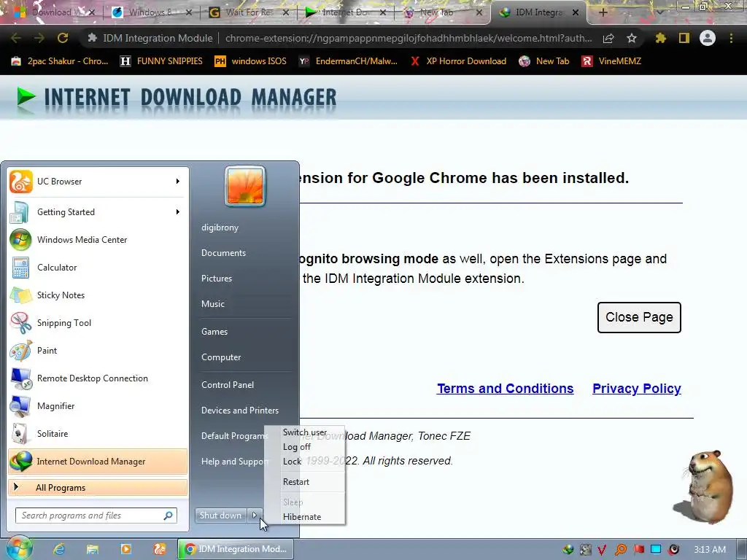Click Search programs and files box
Viewport: 747px width, 560px height.
click(96, 516)
